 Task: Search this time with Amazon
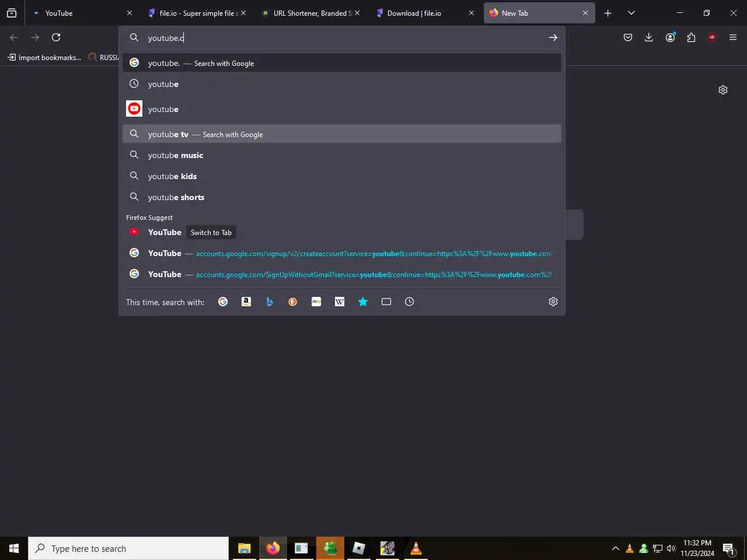point(246,302)
